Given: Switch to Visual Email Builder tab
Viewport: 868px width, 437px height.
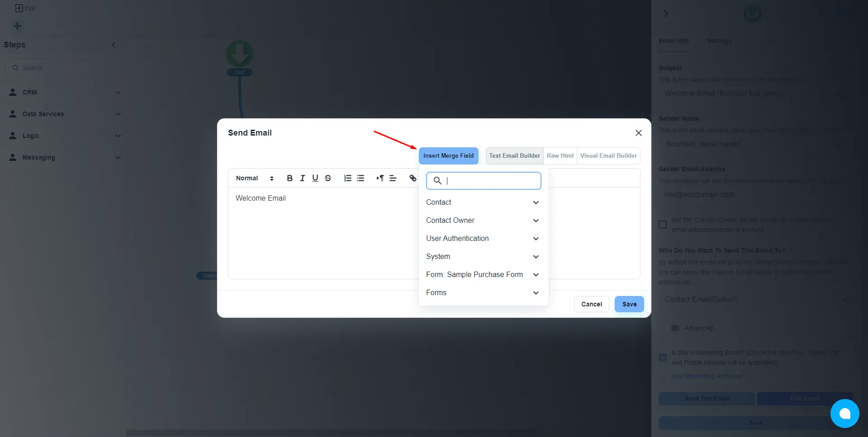Looking at the screenshot, I should (x=608, y=155).
